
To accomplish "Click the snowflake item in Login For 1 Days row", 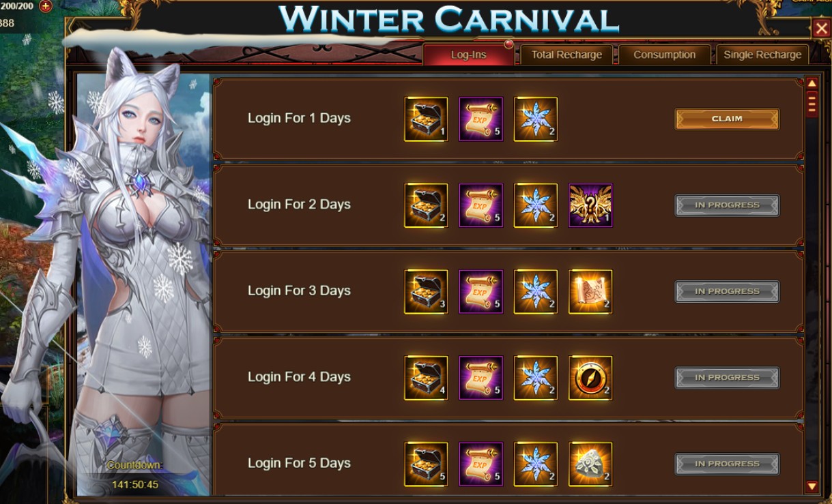I will coord(536,119).
